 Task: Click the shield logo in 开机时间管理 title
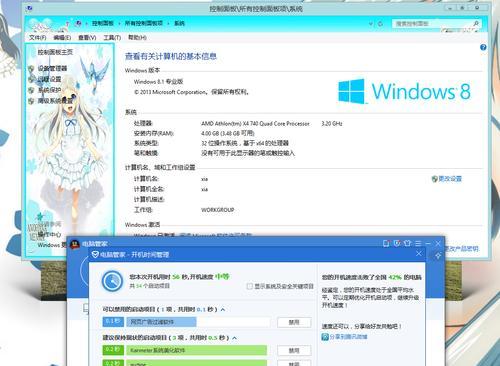pos(95,255)
